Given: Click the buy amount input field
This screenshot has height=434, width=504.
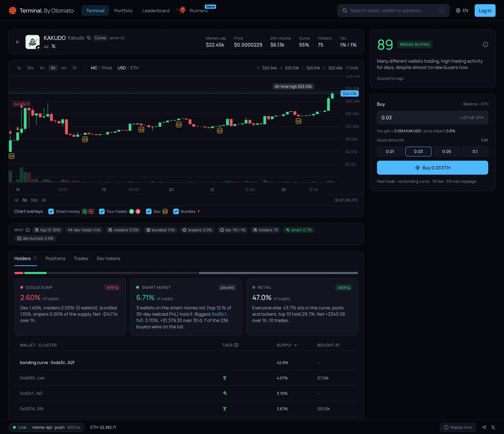Looking at the screenshot, I should pos(432,117).
